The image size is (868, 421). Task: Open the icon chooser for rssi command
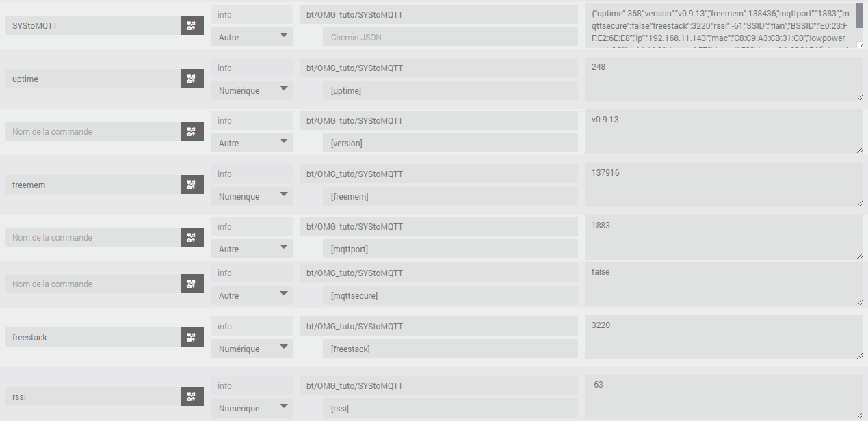tap(192, 396)
